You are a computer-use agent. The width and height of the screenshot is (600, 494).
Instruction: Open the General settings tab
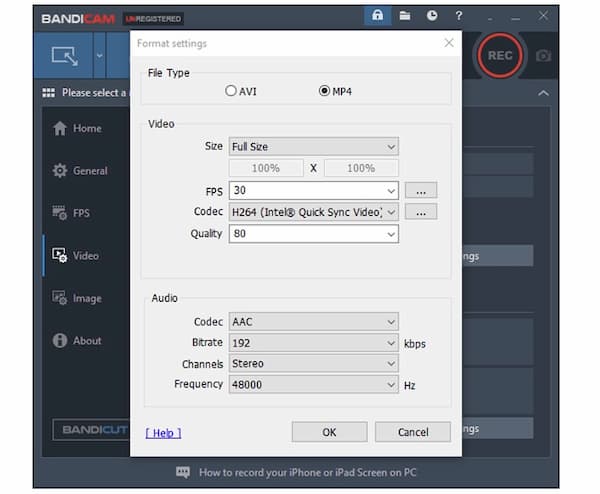coord(80,171)
